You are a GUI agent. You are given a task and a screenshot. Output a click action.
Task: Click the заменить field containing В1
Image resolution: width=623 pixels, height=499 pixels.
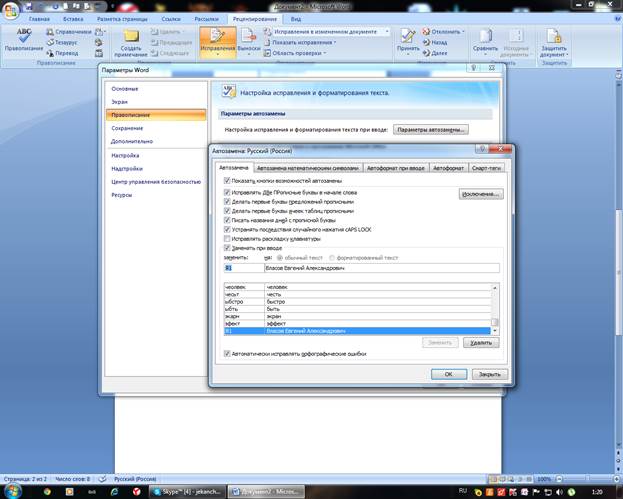pos(244,268)
